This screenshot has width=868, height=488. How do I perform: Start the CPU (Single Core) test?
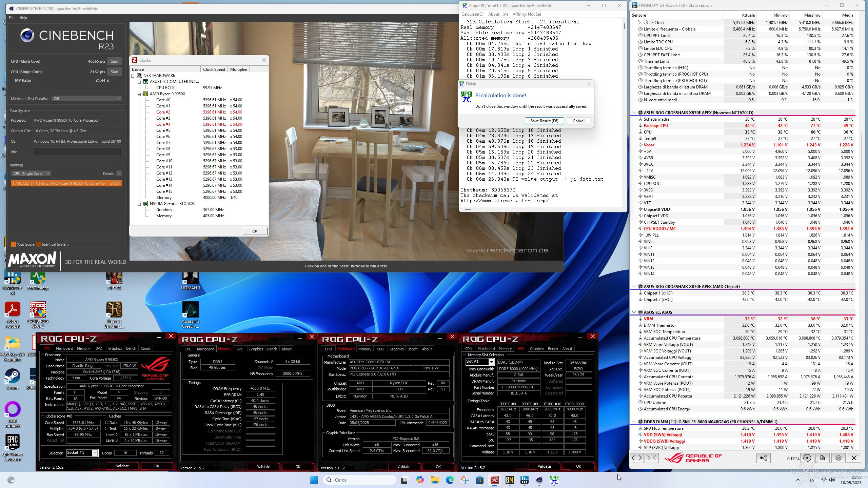pos(115,72)
